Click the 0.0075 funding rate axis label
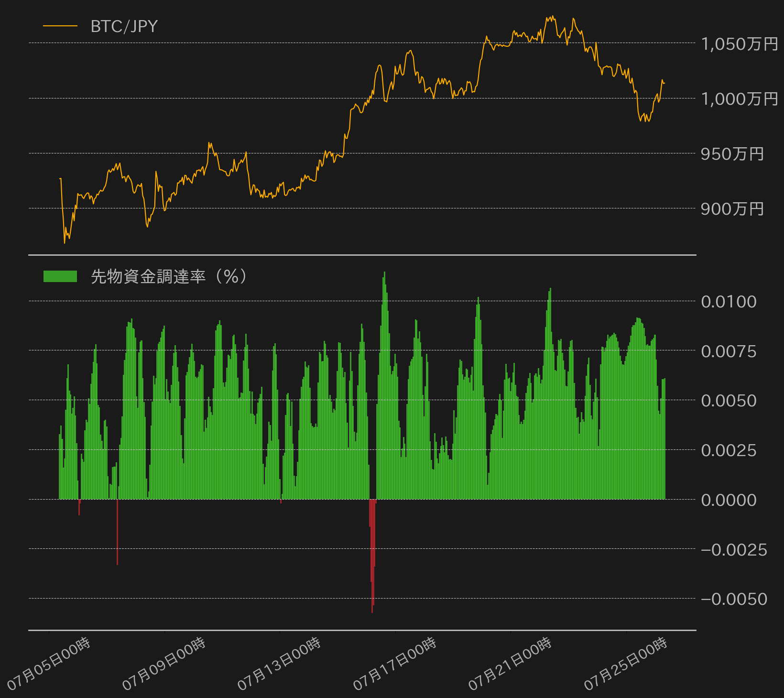 tap(729, 351)
